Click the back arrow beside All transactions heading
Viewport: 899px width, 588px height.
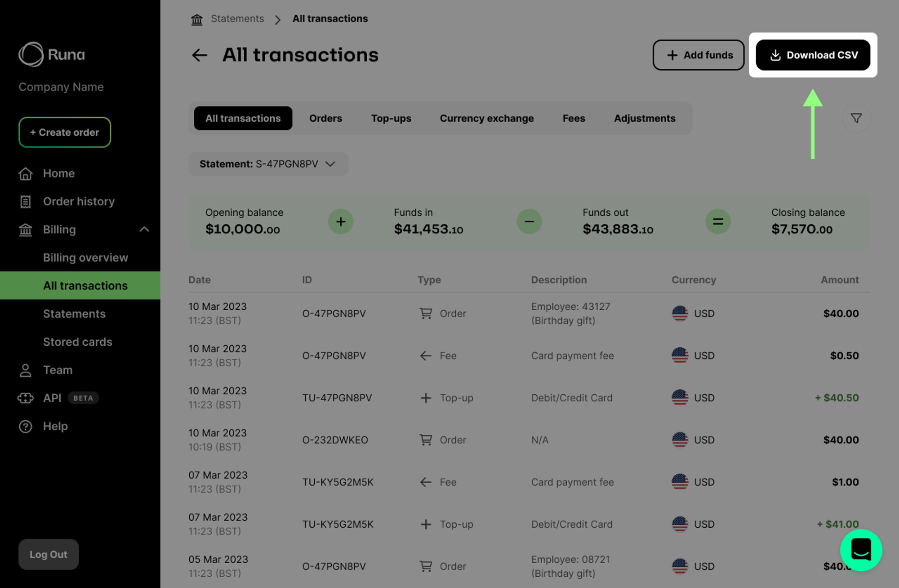[x=199, y=55]
